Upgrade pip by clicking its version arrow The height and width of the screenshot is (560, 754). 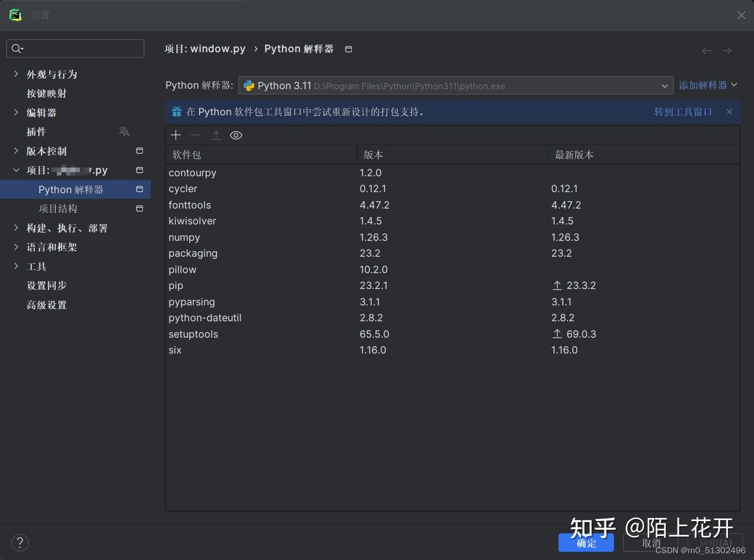click(557, 285)
